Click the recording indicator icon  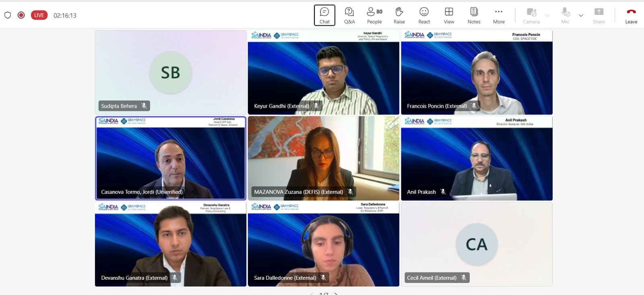pos(21,15)
